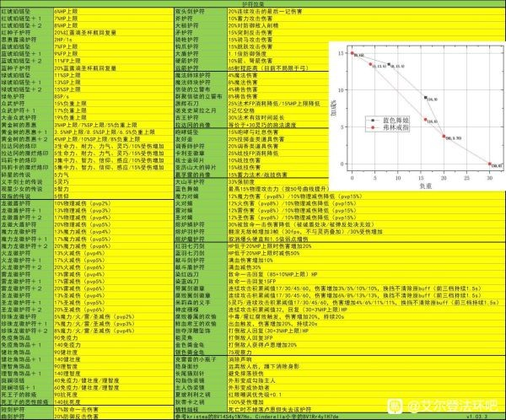Click the black square marker at load 16

(x=426, y=98)
